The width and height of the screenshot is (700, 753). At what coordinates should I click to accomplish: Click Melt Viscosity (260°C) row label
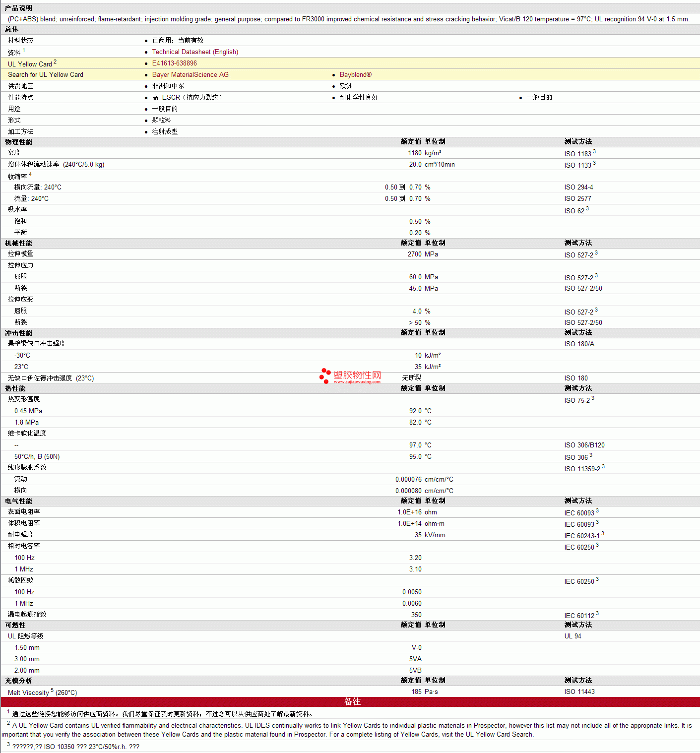point(42,692)
